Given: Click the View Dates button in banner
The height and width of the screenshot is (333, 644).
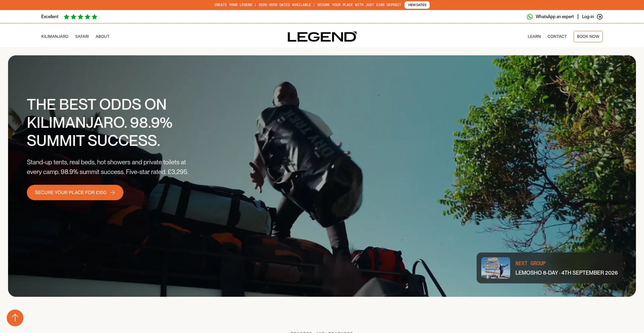Looking at the screenshot, I should 417,5.
